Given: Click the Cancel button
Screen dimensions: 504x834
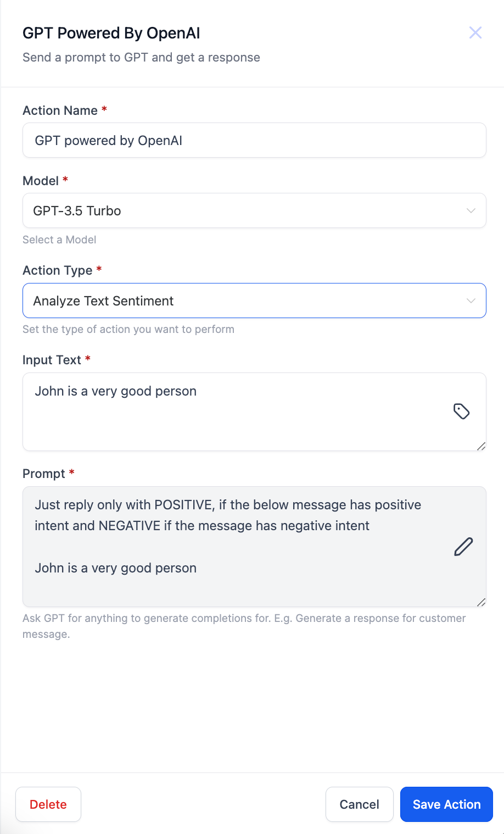Looking at the screenshot, I should (x=359, y=804).
